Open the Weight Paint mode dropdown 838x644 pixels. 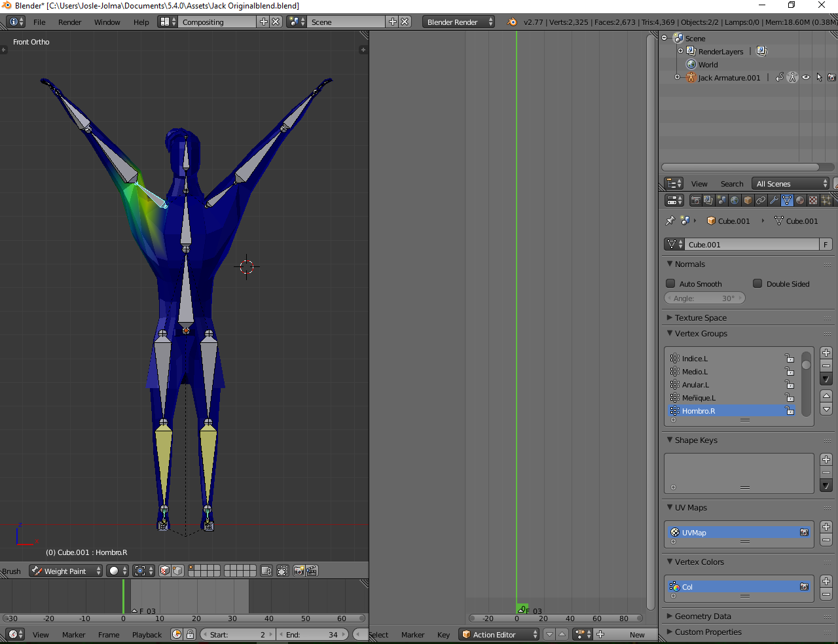[x=65, y=571]
